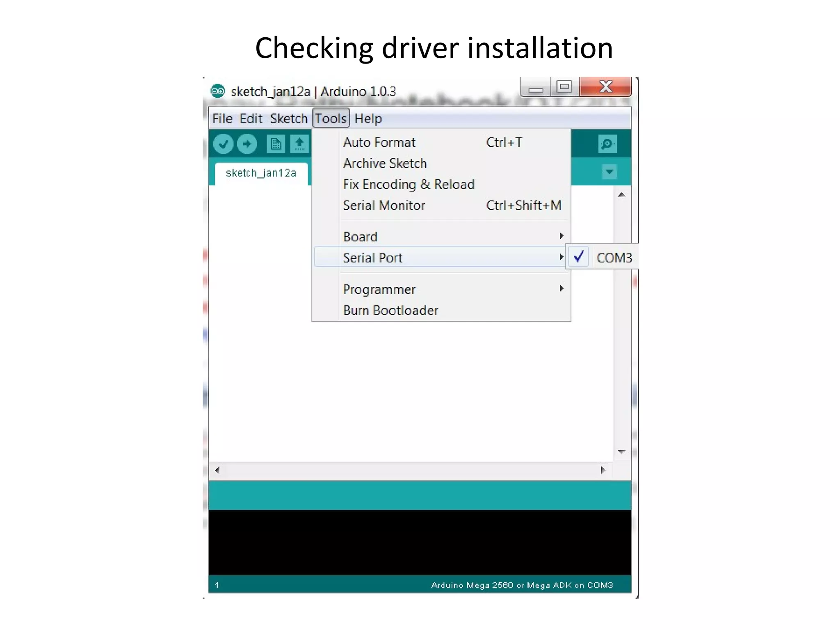
Task: Expand the Board submenu
Action: 442,237
